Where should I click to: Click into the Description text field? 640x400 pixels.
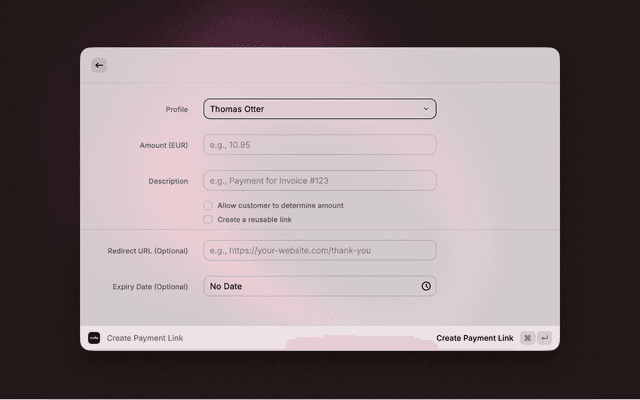click(x=319, y=181)
